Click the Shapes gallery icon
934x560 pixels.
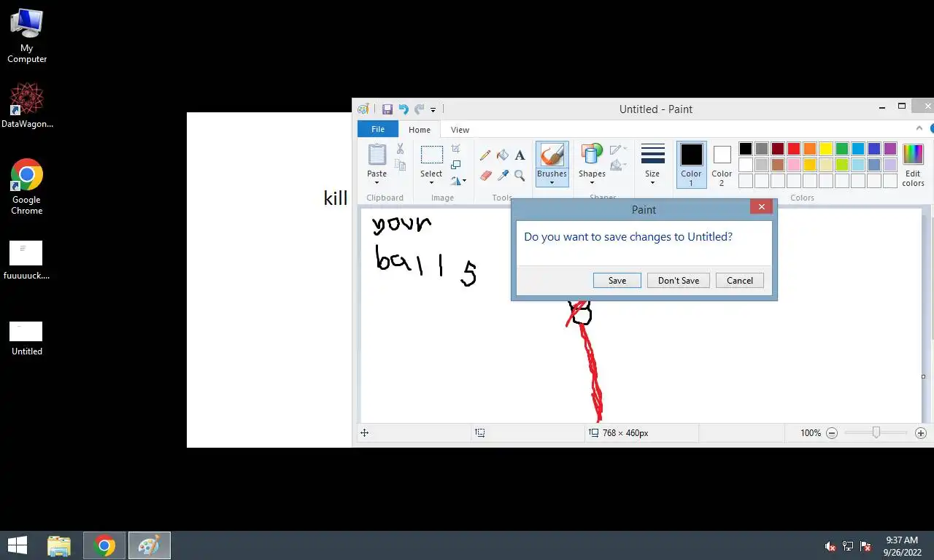pos(592,155)
